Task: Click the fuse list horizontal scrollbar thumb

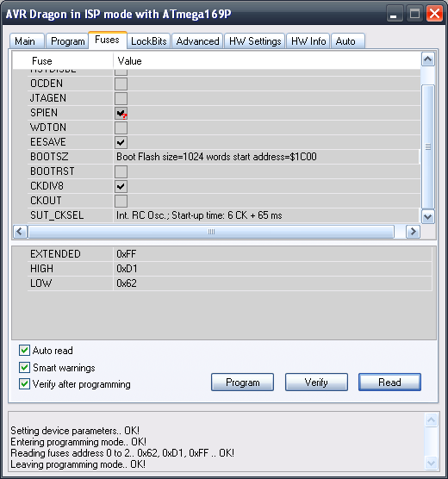Action: 211,232
